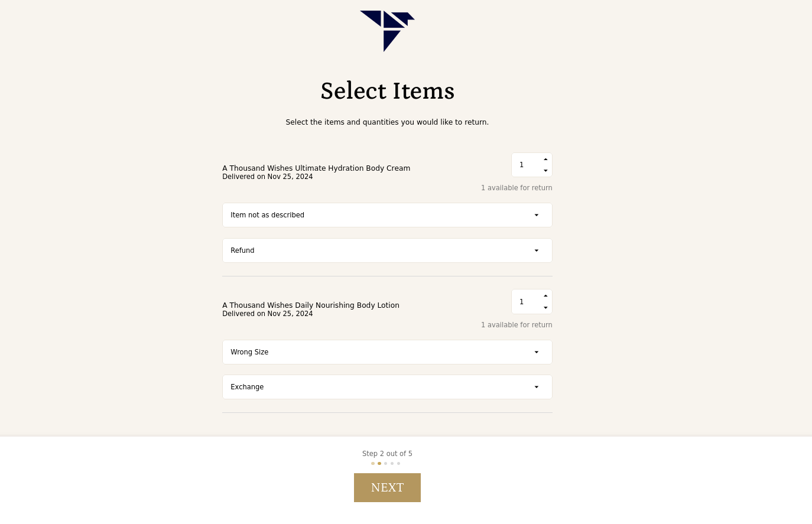Image resolution: width=812 pixels, height=524 pixels.
Task: Open the Exchange resolution dropdown
Action: [387, 387]
